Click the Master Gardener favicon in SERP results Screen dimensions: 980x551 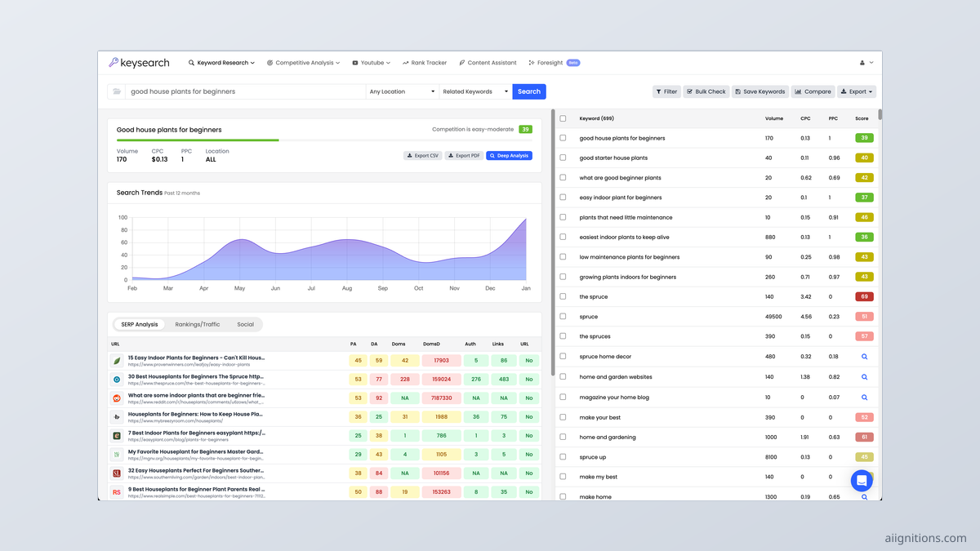(117, 455)
